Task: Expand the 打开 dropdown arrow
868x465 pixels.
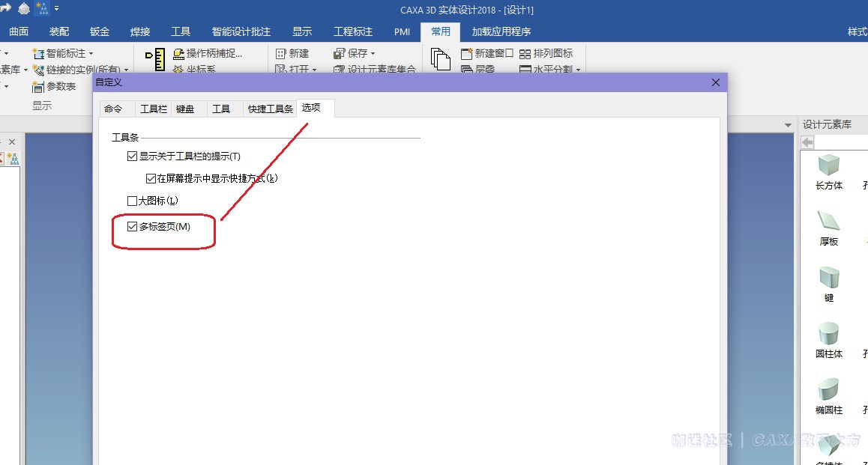Action: coord(314,70)
